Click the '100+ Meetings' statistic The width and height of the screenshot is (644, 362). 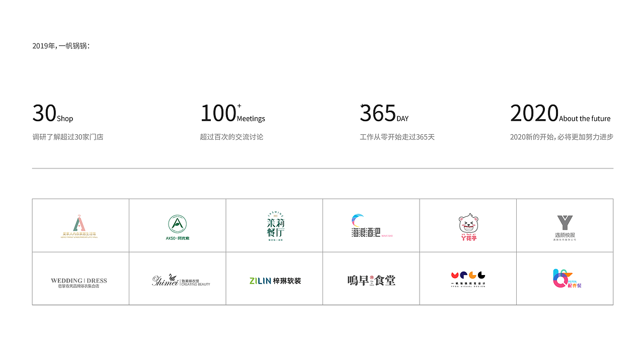[232, 114]
